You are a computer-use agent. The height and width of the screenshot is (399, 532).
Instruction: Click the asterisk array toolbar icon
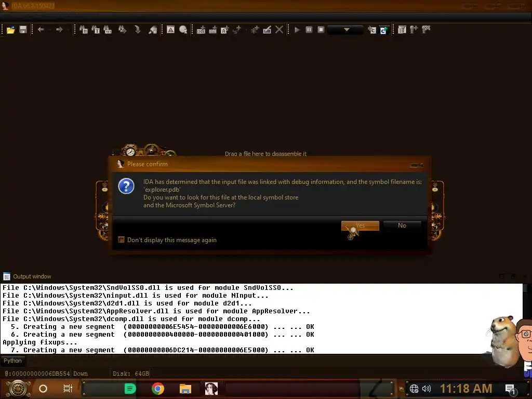click(255, 30)
